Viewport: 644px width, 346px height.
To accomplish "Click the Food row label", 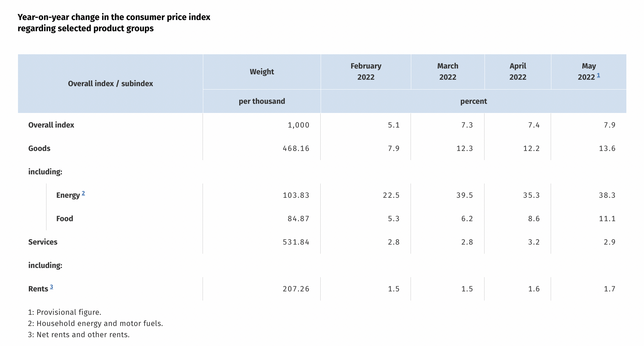I will click(x=64, y=218).
